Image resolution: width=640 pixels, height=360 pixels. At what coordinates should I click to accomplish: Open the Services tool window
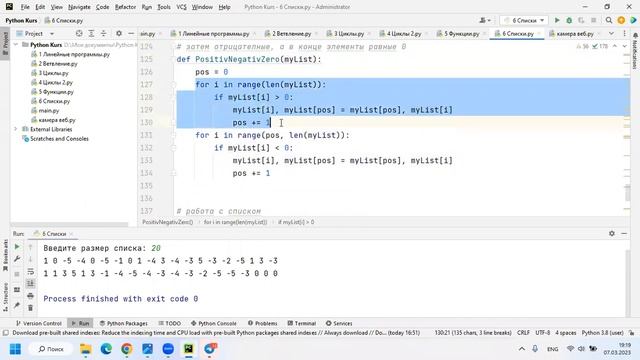pyautogui.click(x=339, y=323)
